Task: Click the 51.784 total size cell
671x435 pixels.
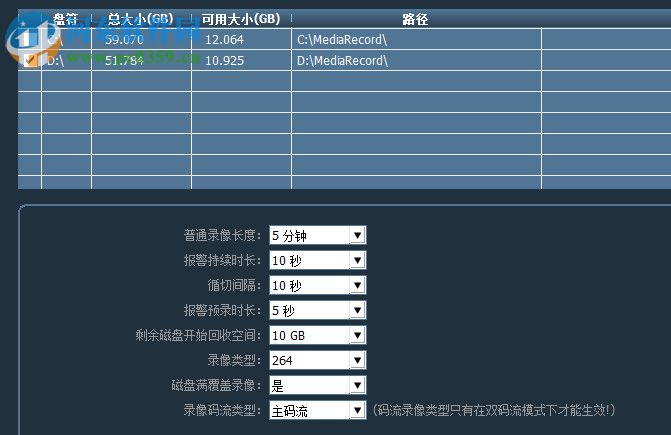Action: tap(141, 60)
